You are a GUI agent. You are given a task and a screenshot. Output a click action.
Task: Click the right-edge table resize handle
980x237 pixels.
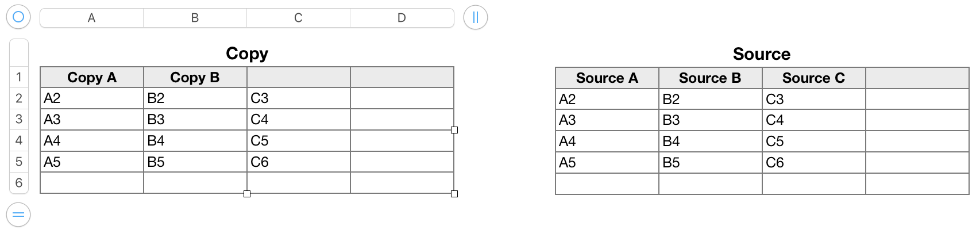(x=454, y=130)
